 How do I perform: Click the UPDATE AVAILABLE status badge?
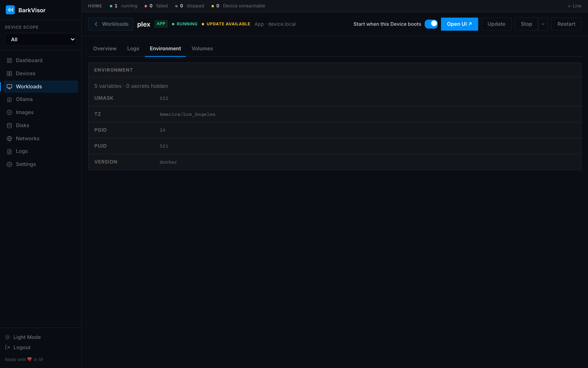(226, 24)
